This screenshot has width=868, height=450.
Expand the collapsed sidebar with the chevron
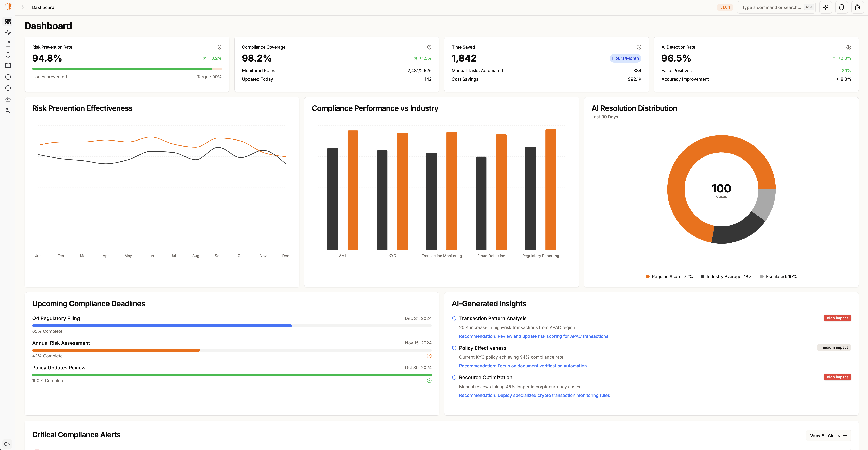tap(22, 7)
